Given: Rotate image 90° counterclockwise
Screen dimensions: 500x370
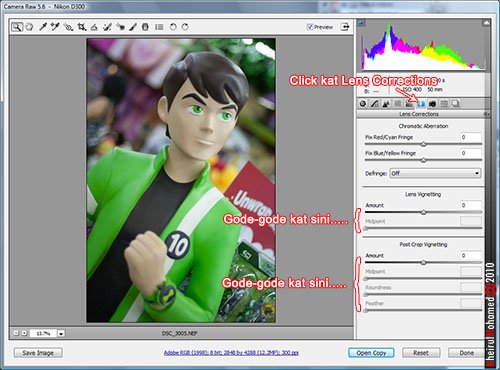Looking at the screenshot, I should tap(173, 27).
